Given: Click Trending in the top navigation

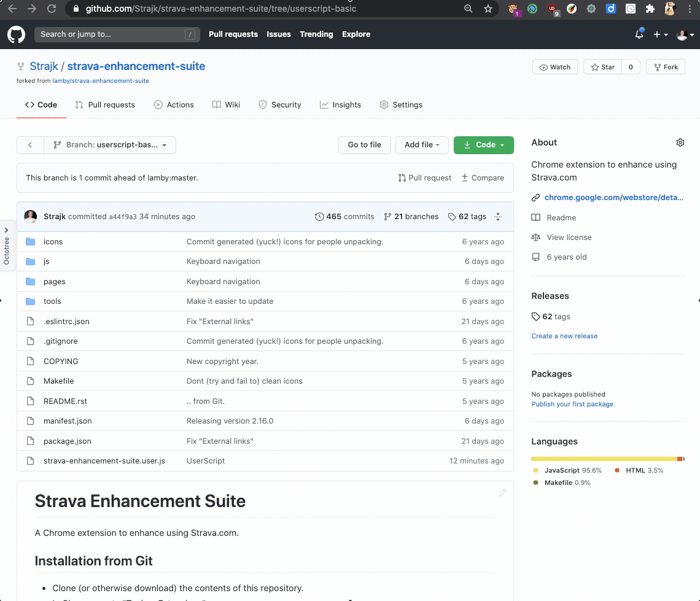Looking at the screenshot, I should 316,34.
